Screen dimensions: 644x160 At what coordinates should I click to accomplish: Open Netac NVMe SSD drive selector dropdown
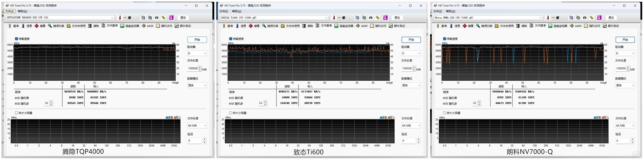(x=488, y=18)
